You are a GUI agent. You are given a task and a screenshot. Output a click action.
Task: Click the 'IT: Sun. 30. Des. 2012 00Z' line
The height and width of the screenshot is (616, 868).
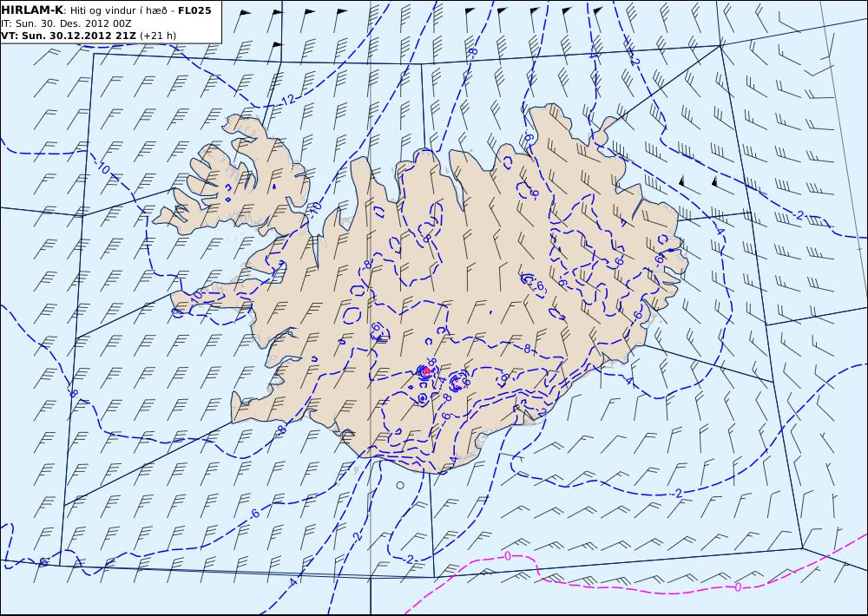(67, 23)
